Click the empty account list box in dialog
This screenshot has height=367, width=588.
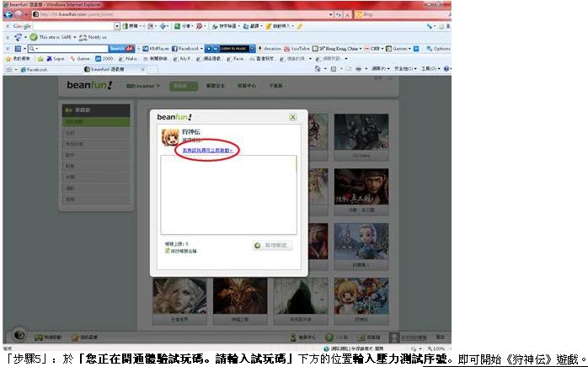[229, 195]
